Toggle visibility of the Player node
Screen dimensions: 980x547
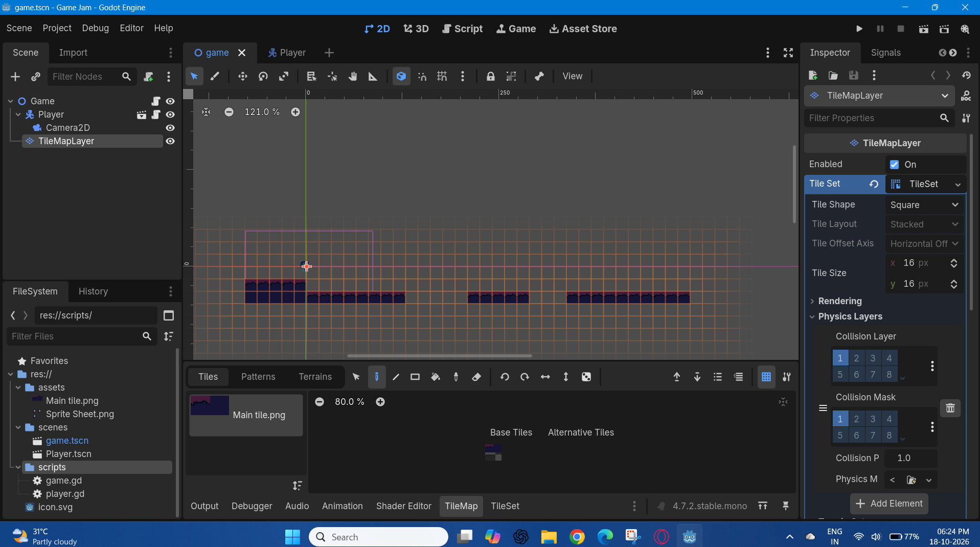pos(170,115)
